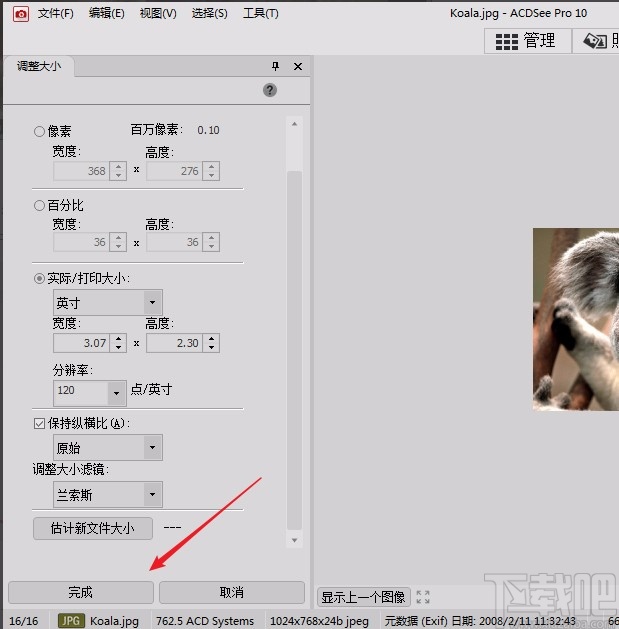
Task: Click the panel scrollbar down arrow
Action: [x=294, y=540]
